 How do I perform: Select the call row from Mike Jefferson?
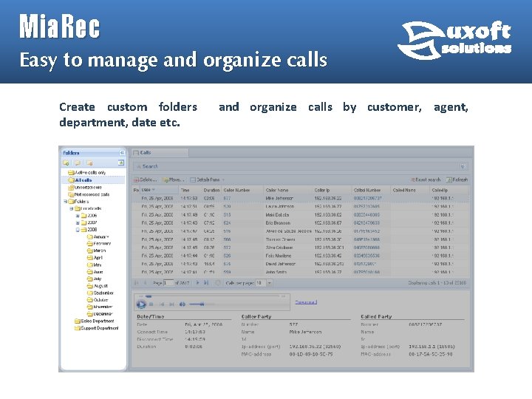(300, 199)
